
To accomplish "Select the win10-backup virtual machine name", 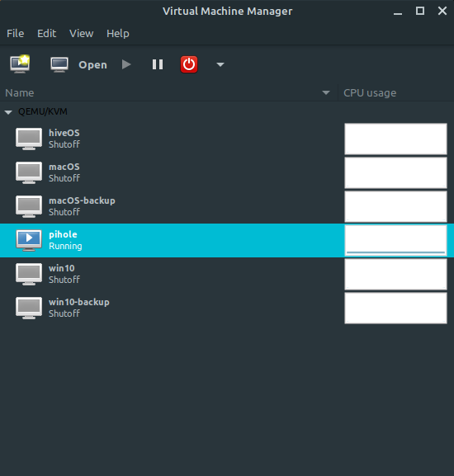I will point(79,303).
